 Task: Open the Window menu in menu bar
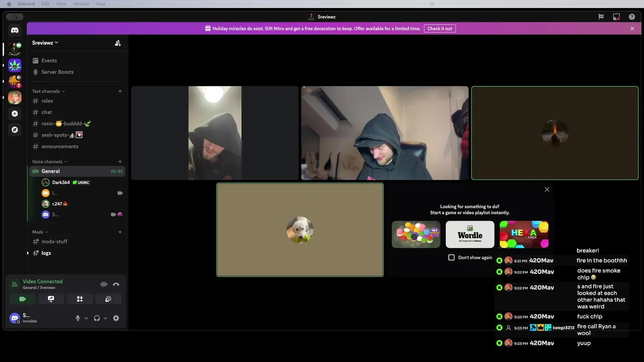tap(81, 4)
